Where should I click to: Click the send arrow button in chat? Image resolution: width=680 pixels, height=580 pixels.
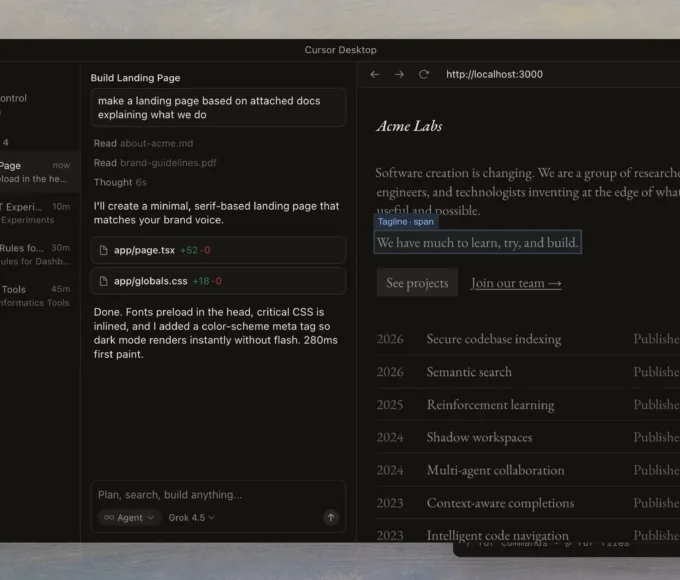[x=331, y=517]
